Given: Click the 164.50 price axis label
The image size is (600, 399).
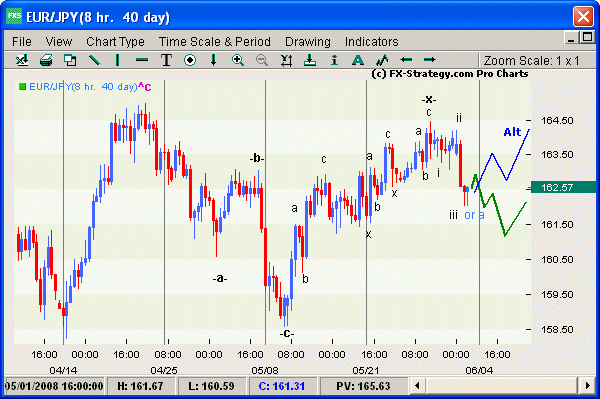Looking at the screenshot, I should click(557, 121).
